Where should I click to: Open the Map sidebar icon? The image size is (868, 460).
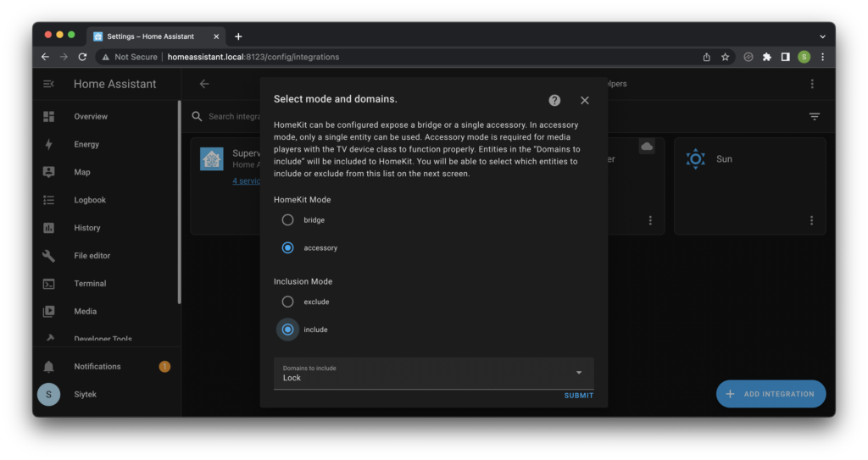click(48, 172)
